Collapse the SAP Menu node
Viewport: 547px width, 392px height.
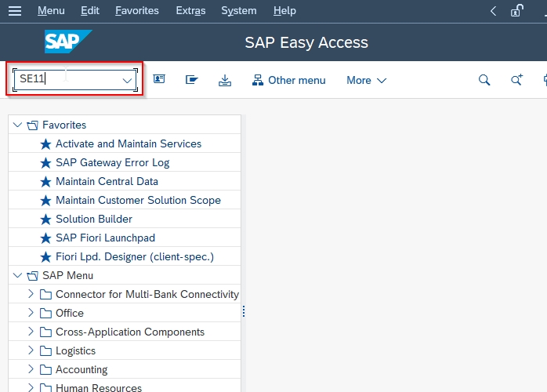(x=17, y=275)
